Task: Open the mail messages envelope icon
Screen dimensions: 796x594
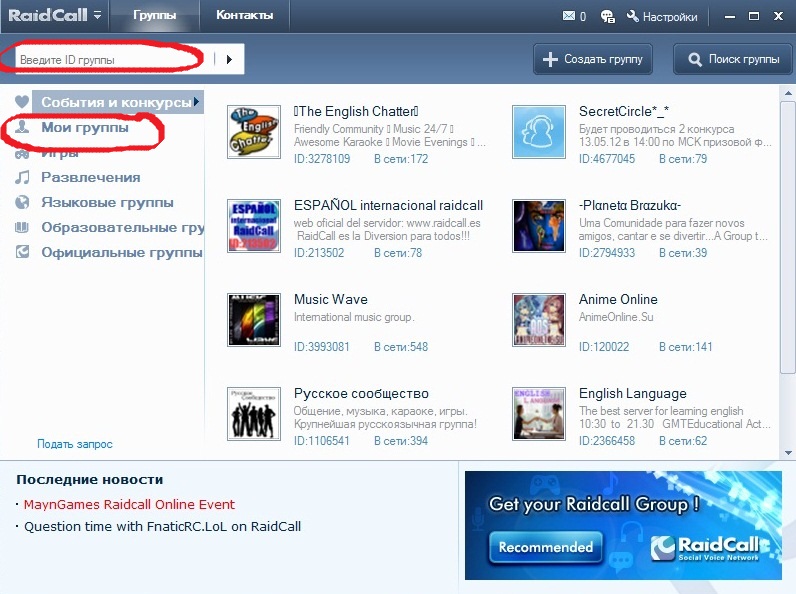Action: coord(569,16)
